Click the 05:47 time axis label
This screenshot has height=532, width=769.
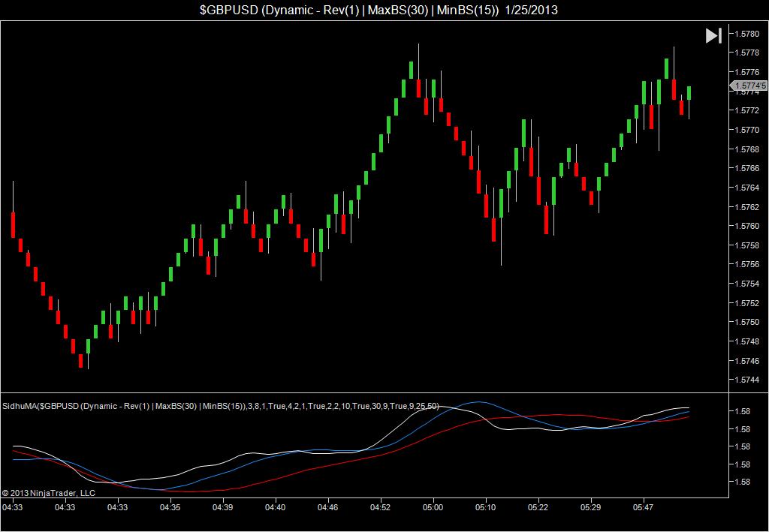tap(643, 507)
